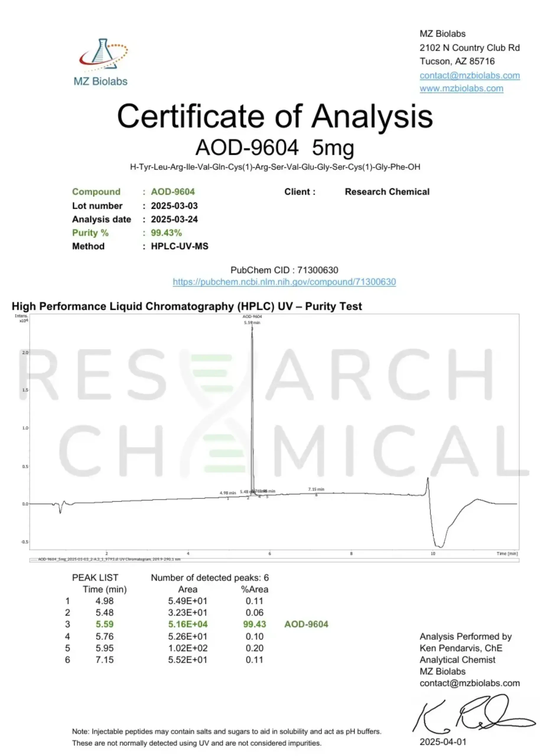
Task: Click the 7.15 min peak label on chromatogram
Action: [316, 489]
